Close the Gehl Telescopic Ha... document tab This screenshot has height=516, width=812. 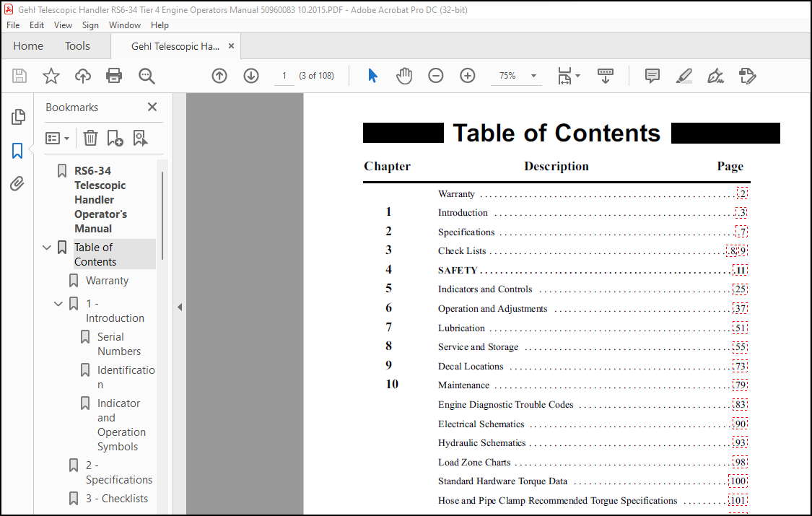[x=232, y=46]
